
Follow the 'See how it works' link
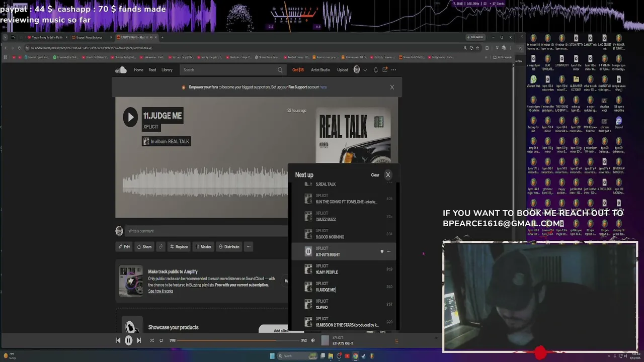(160, 291)
